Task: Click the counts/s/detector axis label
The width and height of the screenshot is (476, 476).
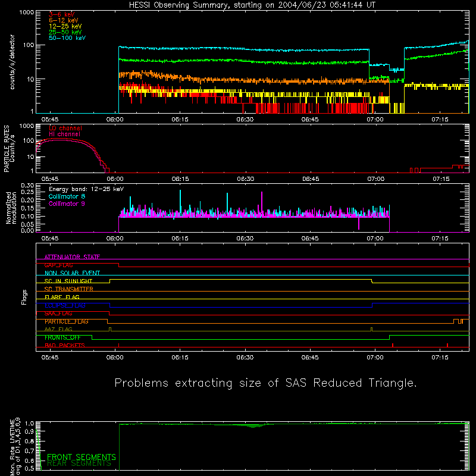Action: point(12,62)
